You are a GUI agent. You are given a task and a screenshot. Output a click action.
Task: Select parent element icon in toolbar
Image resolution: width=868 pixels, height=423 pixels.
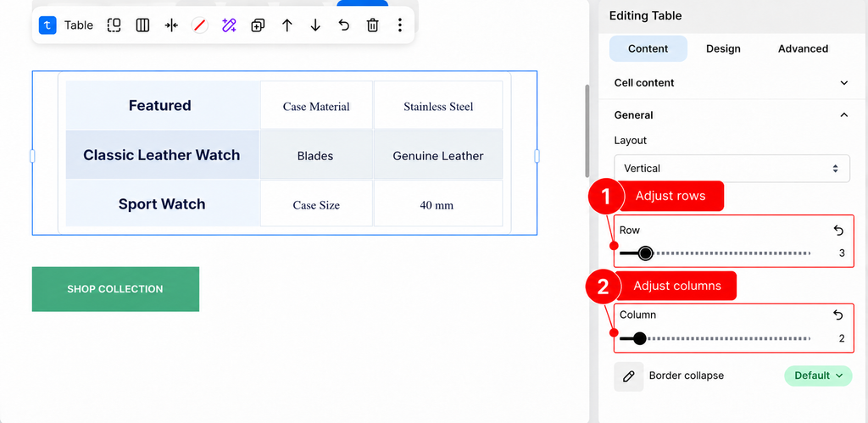tap(114, 25)
